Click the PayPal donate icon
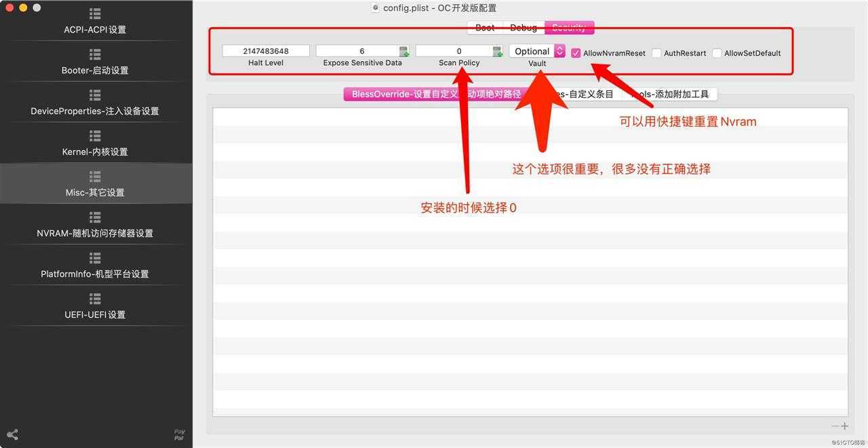Screen dimensions: 868x448 coord(179,434)
